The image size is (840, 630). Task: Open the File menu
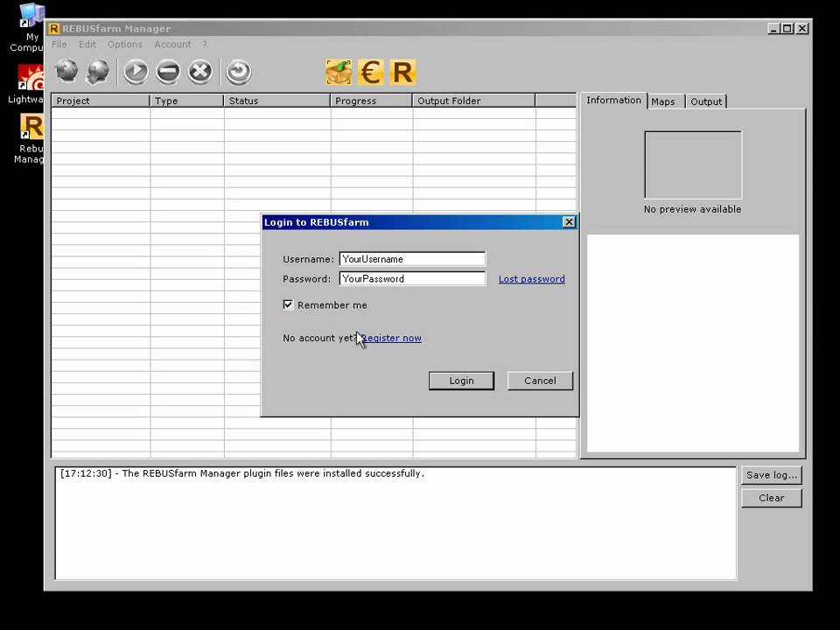pyautogui.click(x=59, y=45)
